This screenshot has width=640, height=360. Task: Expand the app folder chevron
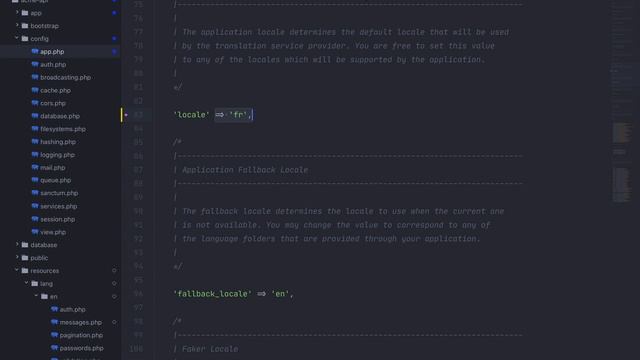pyautogui.click(x=17, y=13)
